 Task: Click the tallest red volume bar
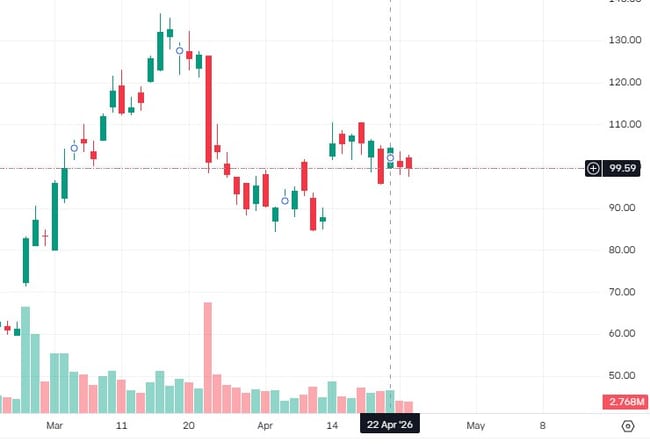(208, 357)
